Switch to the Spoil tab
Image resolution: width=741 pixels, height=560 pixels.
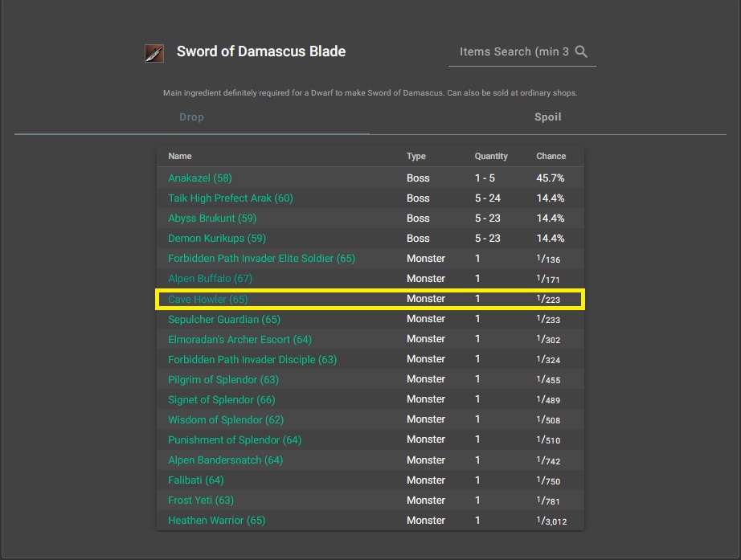pos(547,117)
